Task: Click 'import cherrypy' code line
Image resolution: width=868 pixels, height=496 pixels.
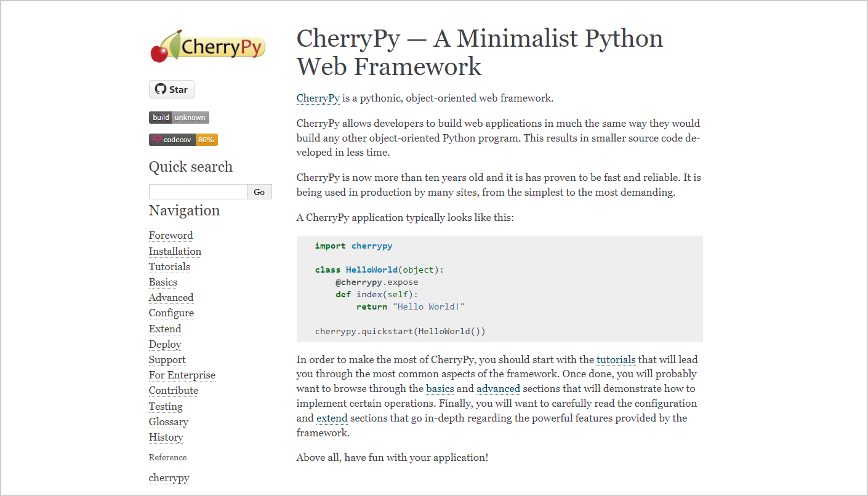Action: (353, 246)
